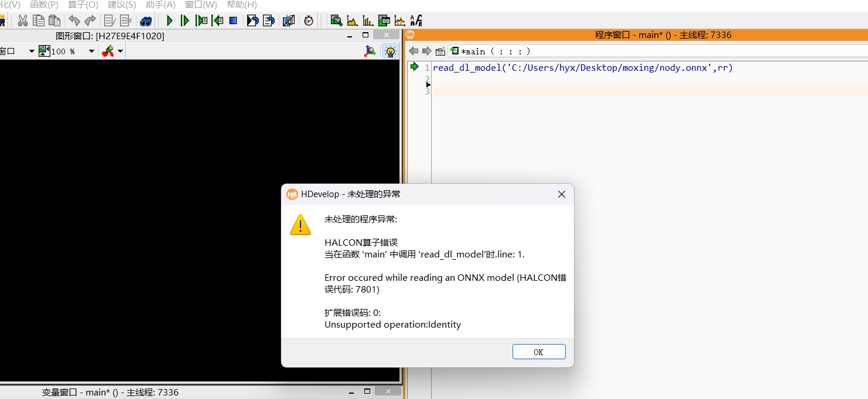Open the feature inspection icon
This screenshot has width=868, height=399.
pyautogui.click(x=384, y=20)
